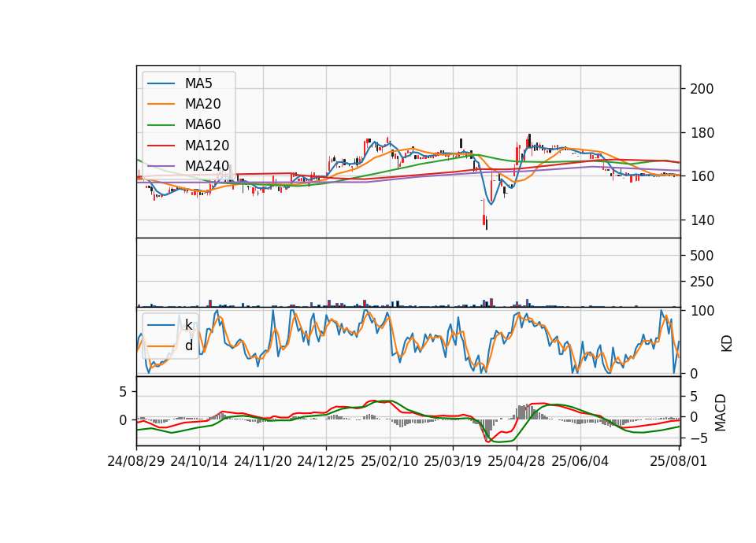The height and width of the screenshot is (543, 756).
Task: Click the orange MA20 legend line sample
Action: (x=161, y=104)
